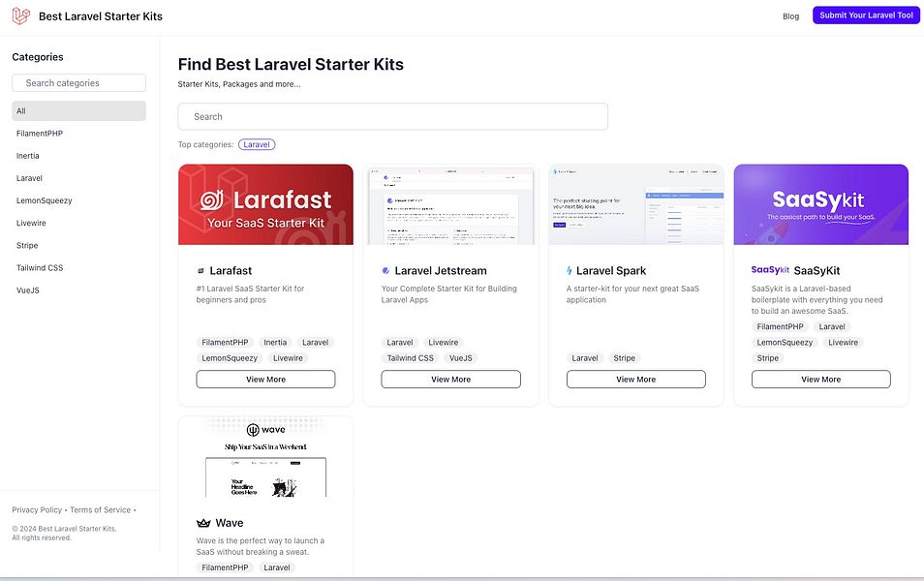The image size is (924, 581).
Task: Click the Wave crown icon
Action: click(202, 522)
